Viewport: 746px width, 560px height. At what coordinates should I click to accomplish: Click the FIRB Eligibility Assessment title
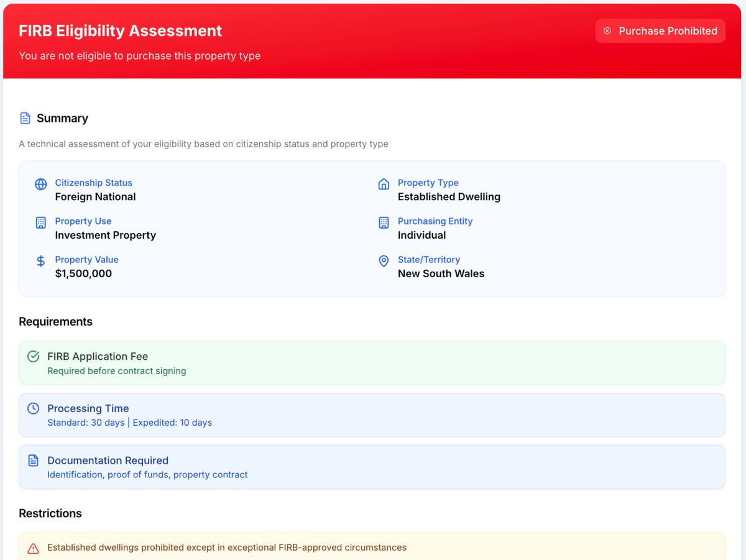click(121, 31)
